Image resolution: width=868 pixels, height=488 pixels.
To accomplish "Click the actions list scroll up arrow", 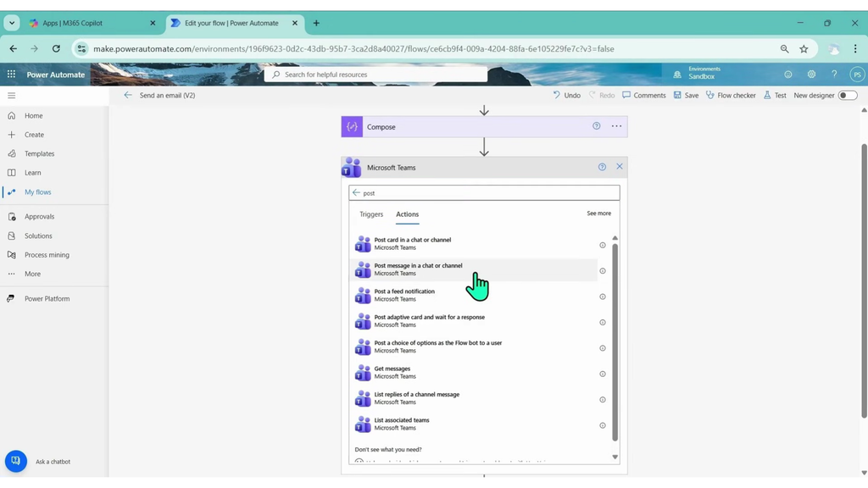I will click(615, 238).
